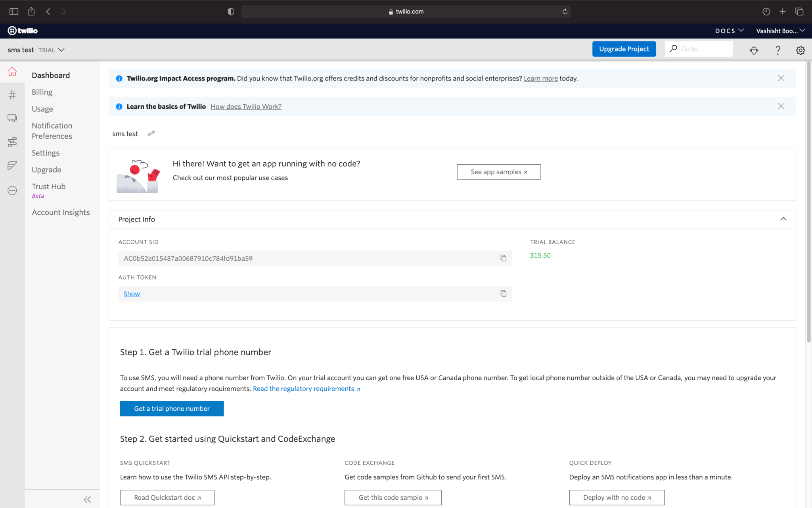Image resolution: width=812 pixels, height=508 pixels.
Task: Open the messaging chat icon in sidebar
Action: pyautogui.click(x=12, y=118)
